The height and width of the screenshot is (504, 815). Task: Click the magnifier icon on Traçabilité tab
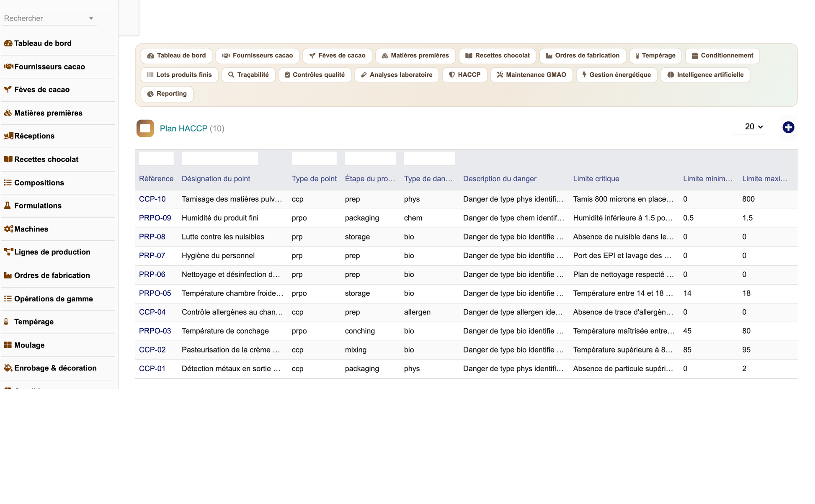click(231, 75)
